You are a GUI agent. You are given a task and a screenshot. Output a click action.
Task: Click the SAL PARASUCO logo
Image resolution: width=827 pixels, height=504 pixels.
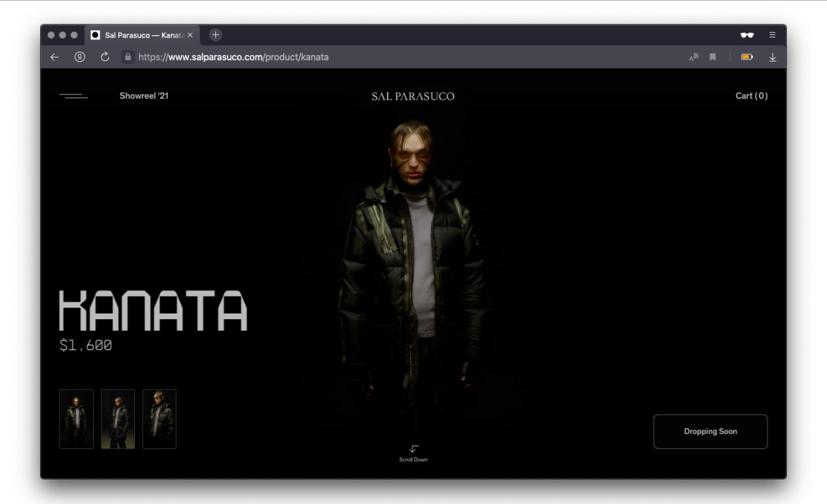[x=413, y=96]
